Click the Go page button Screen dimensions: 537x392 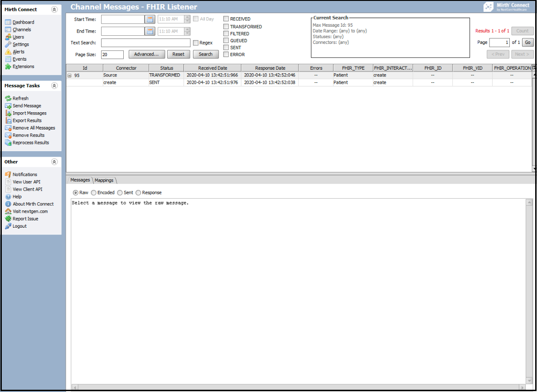tap(528, 43)
